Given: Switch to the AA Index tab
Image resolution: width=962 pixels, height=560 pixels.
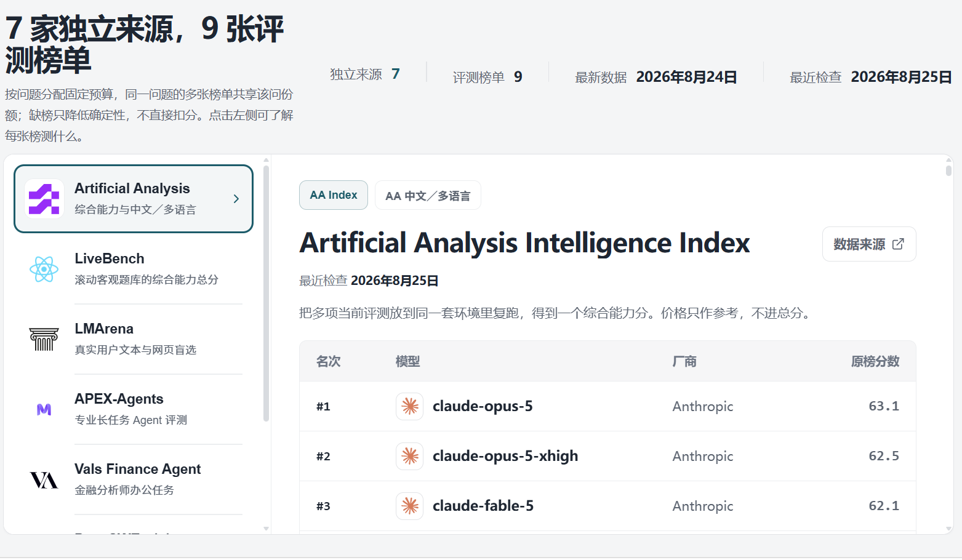Looking at the screenshot, I should (334, 195).
